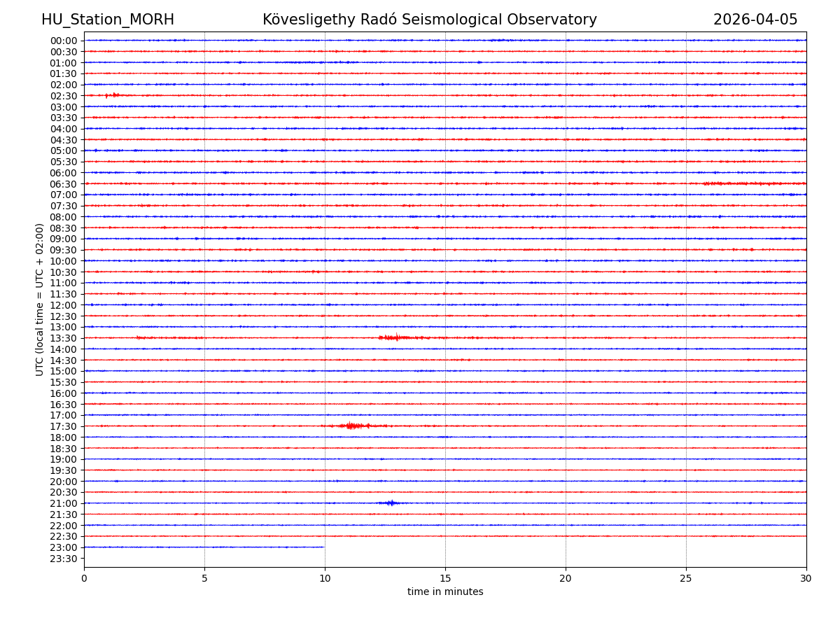Image resolution: width=840 pixels, height=630 pixels.
Task: Select the 12:00 row label
Action: point(64,305)
